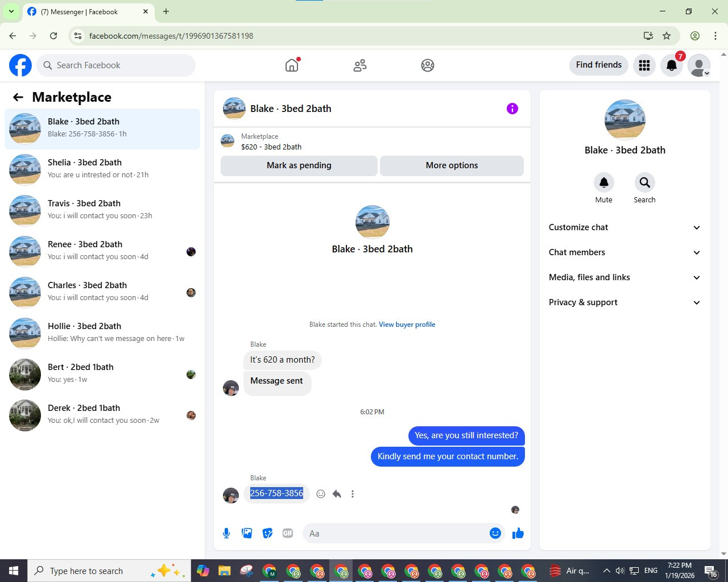Open the Windows notification center
The width and height of the screenshot is (728, 582).
pyautogui.click(x=711, y=571)
